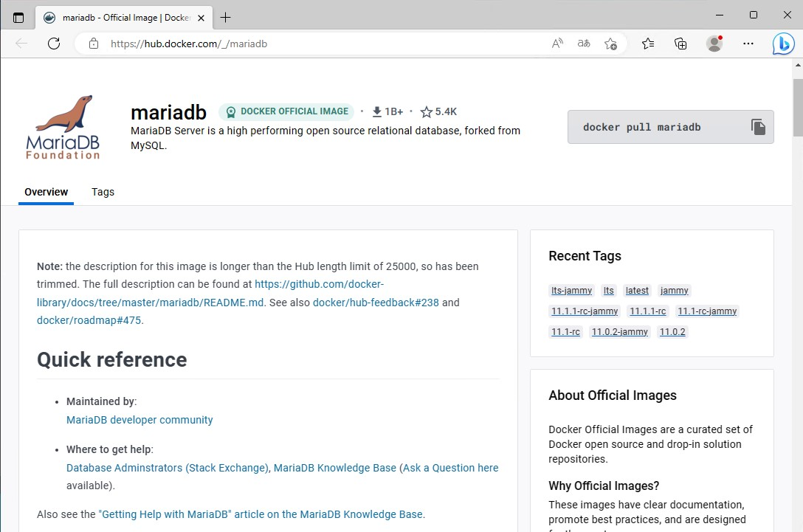Copy the docker pull mariadb command
Screen dimensions: 803x532
pos(758,126)
